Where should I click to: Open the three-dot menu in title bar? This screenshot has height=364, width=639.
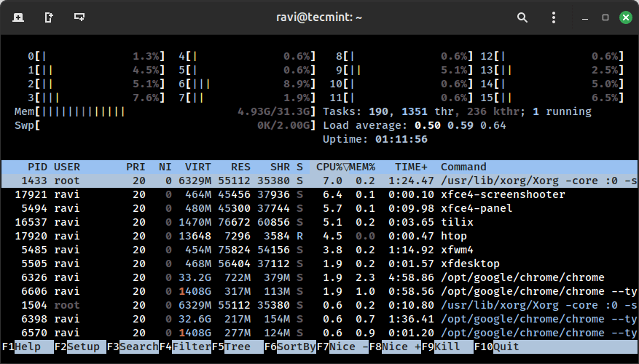553,17
